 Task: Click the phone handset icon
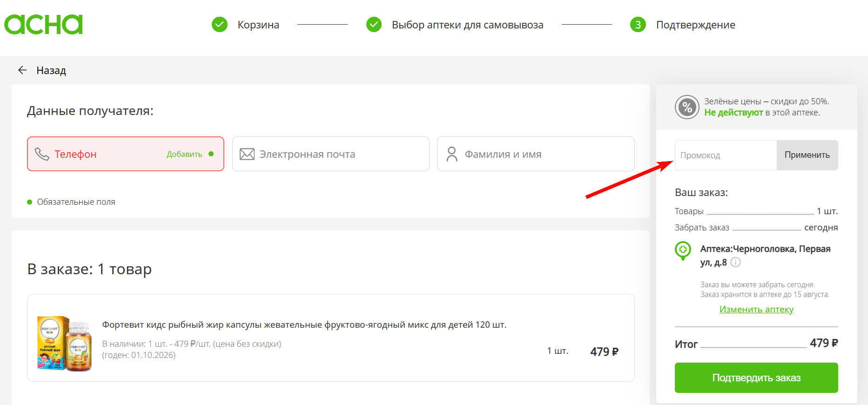tap(42, 154)
